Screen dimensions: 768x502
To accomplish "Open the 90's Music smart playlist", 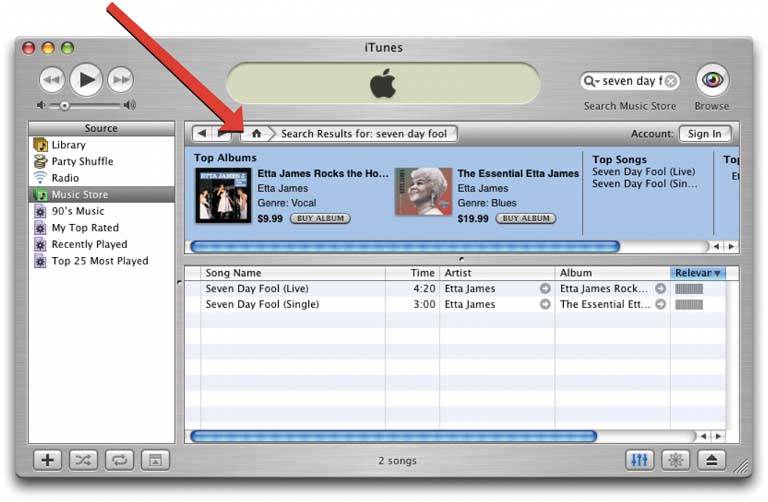I will point(101,211).
